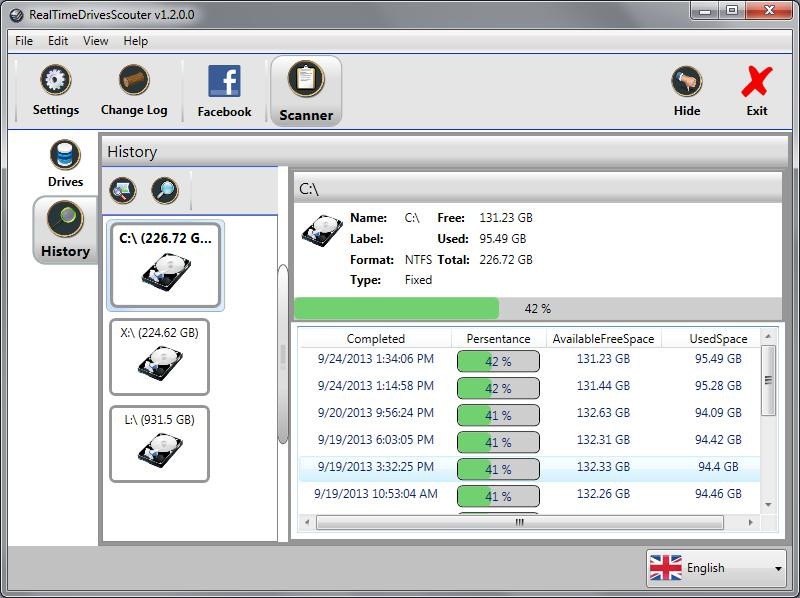Viewport: 800px width, 598px height.
Task: Click the history table's scroll up arrow
Action: point(768,336)
